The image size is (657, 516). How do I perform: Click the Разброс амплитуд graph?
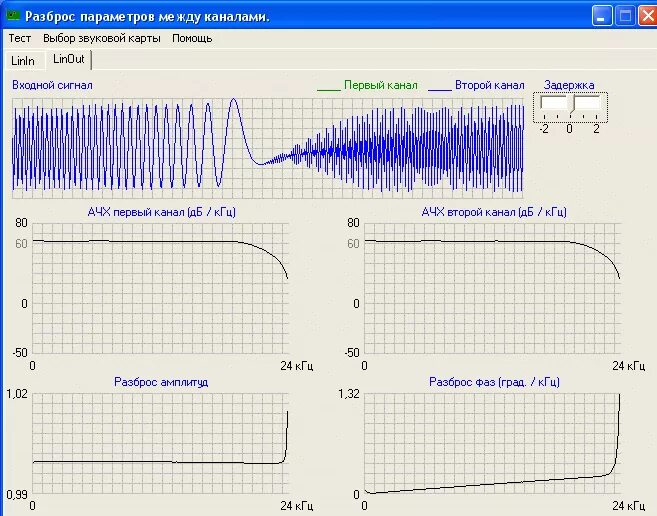click(x=160, y=443)
